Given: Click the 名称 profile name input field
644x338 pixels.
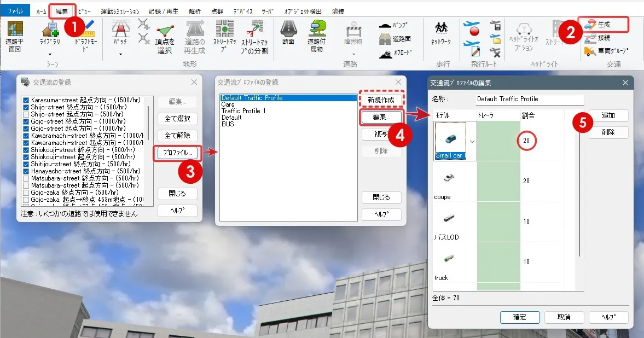Looking at the screenshot, I should [x=530, y=99].
